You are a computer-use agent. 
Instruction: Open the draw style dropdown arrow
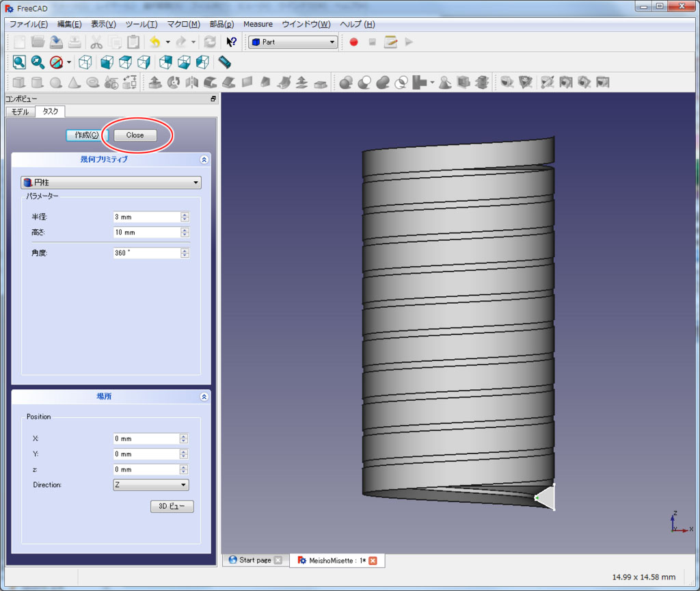pyautogui.click(x=69, y=63)
